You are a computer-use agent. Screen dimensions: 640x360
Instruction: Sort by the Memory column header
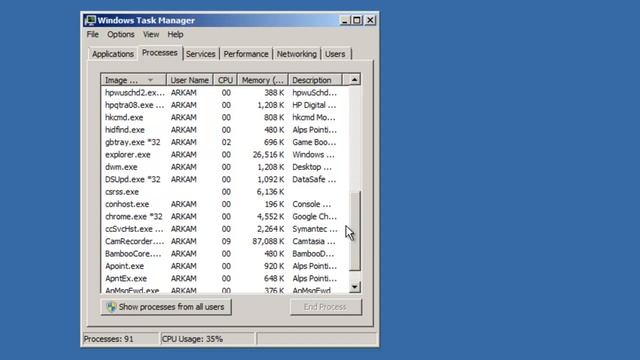tap(262, 80)
